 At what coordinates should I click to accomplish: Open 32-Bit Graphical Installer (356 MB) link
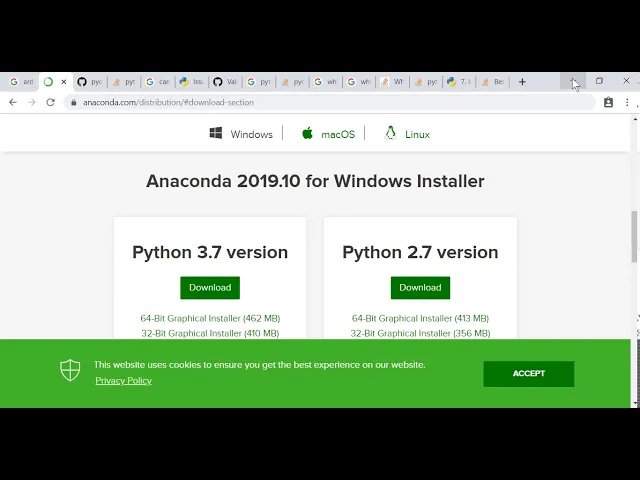point(420,333)
